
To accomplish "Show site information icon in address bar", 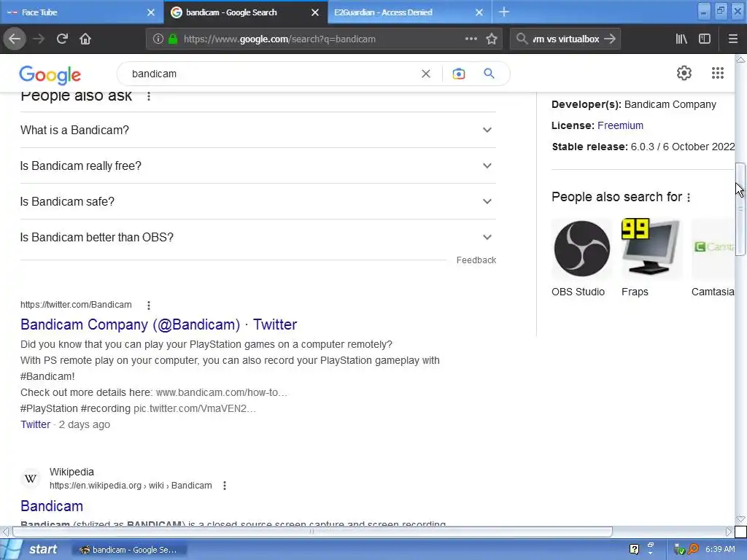I will (158, 39).
